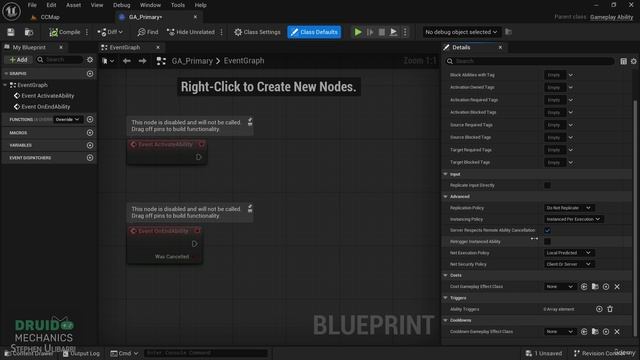Click the Stop simulation icon
This screenshot has height=360, width=640.
[x=382, y=32]
